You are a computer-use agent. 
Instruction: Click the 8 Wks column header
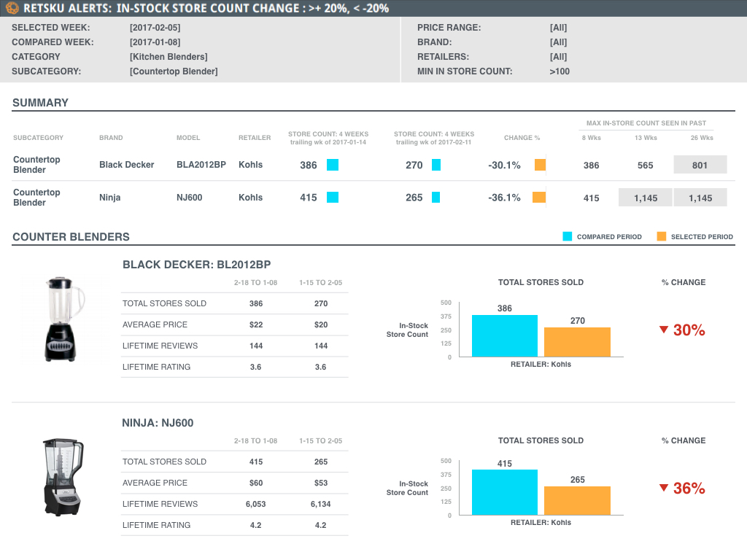pyautogui.click(x=591, y=138)
